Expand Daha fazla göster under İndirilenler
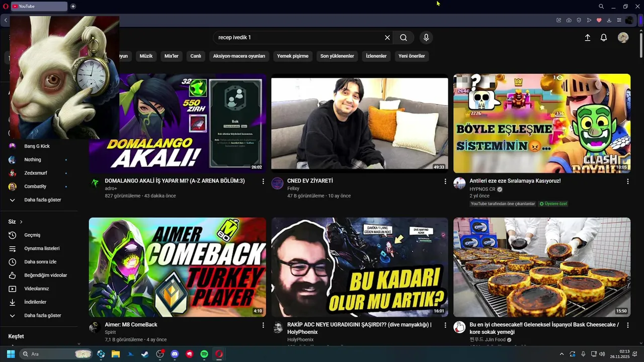644x362 pixels. coord(43,315)
